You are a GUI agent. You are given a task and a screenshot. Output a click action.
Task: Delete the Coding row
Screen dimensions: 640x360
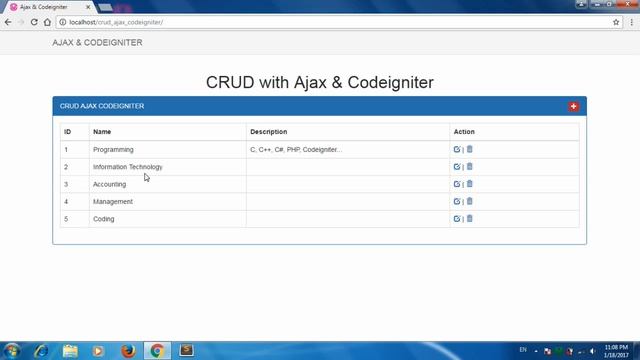click(469, 218)
